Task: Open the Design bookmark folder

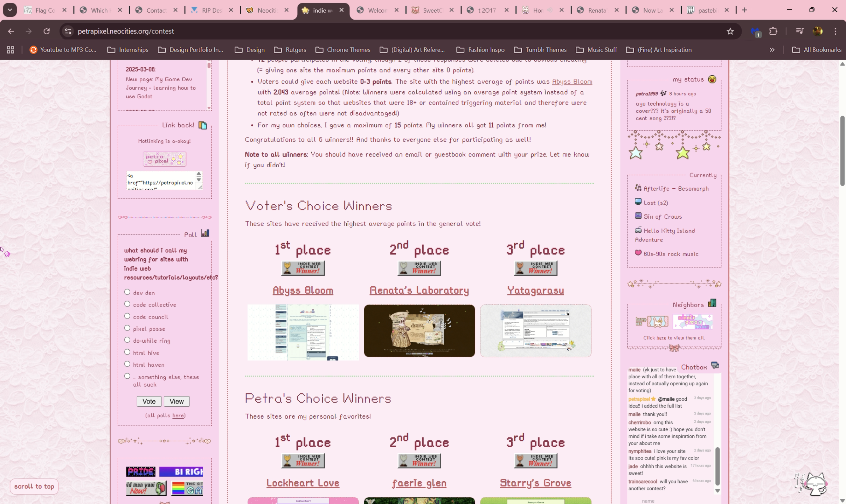Action: click(x=250, y=50)
